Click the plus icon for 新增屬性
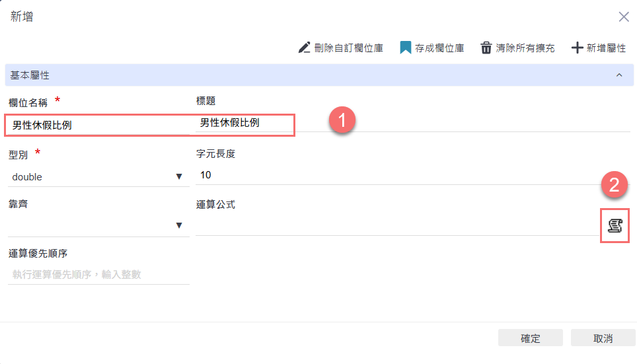This screenshot has width=637, height=364. coord(577,48)
